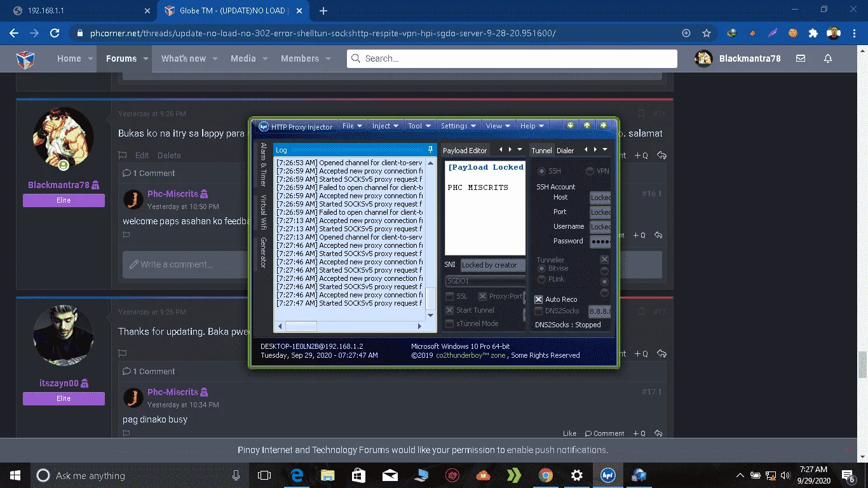The width and height of the screenshot is (868, 488).
Task: Open a new Chrome tab with plus icon
Action: pyautogui.click(x=323, y=11)
